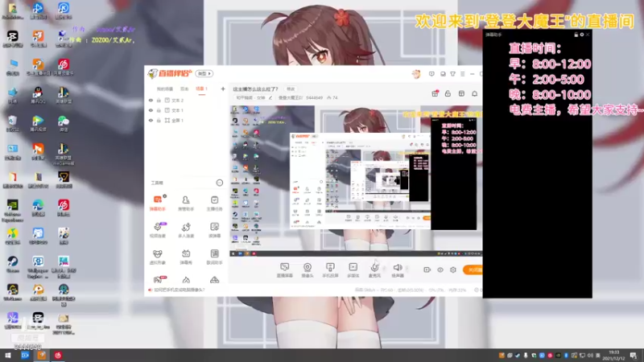Image resolution: width=644 pixels, height=362 pixels.
Task: Click the orange 关闭直播 button
Action: pos(473,269)
